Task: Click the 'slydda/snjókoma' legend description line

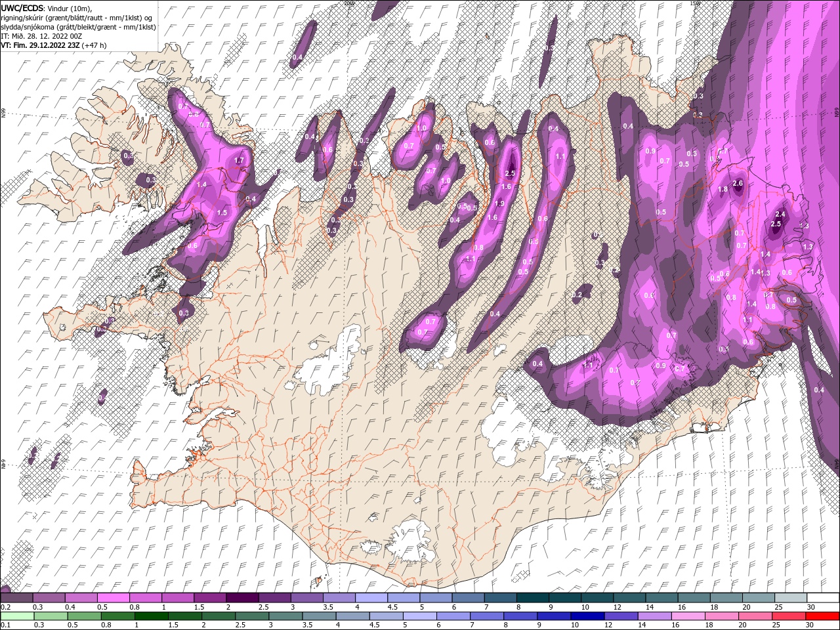Action: [x=78, y=27]
